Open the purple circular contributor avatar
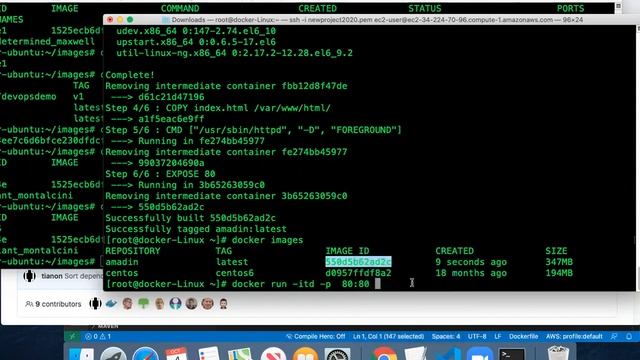Viewport: 640px width, 360px height. (x=175, y=304)
